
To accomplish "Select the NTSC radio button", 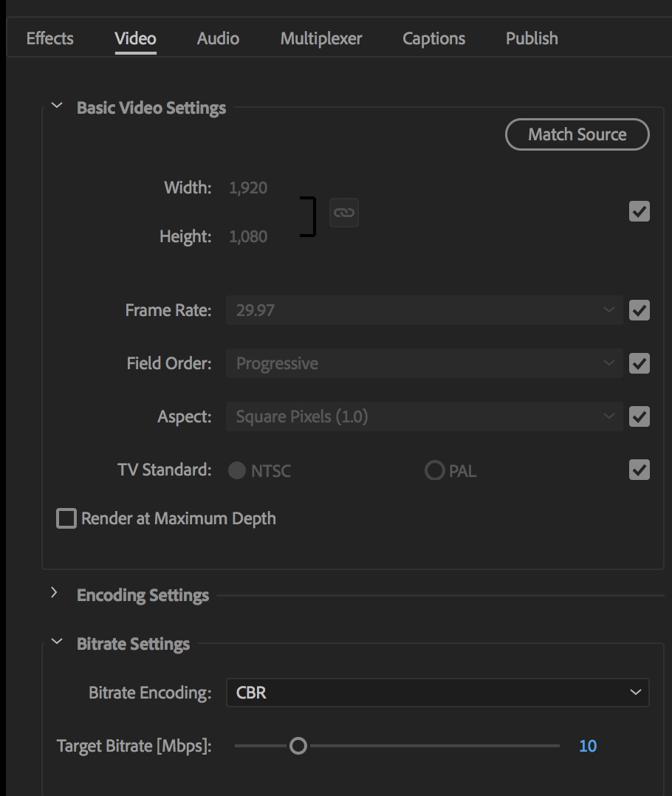I will pos(237,470).
